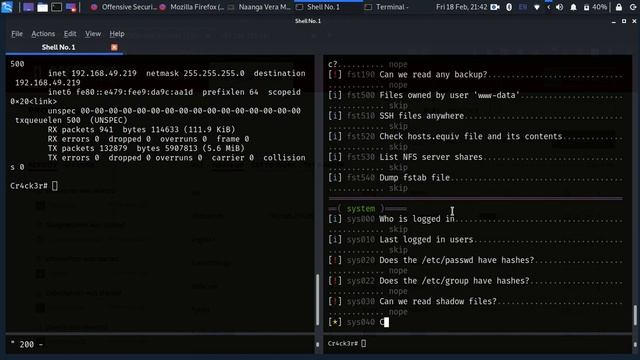Screen dimensions: 640x360
Task: Click 'Can we read any backup?' line
Action: 476,75
